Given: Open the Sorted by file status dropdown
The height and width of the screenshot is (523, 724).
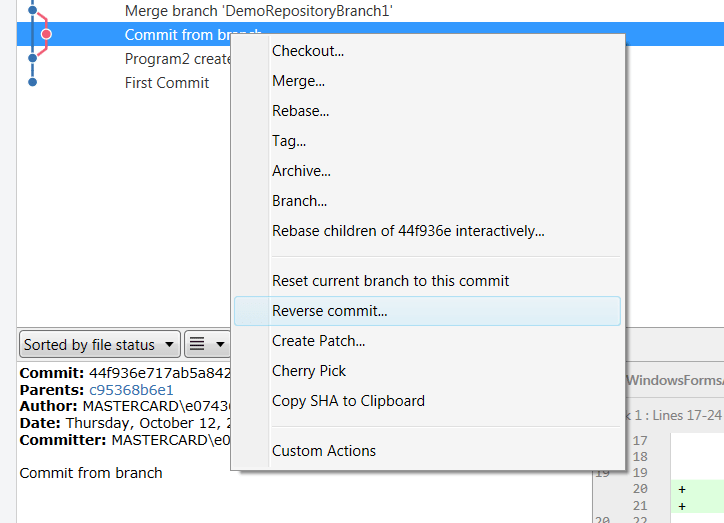Looking at the screenshot, I should point(99,344).
